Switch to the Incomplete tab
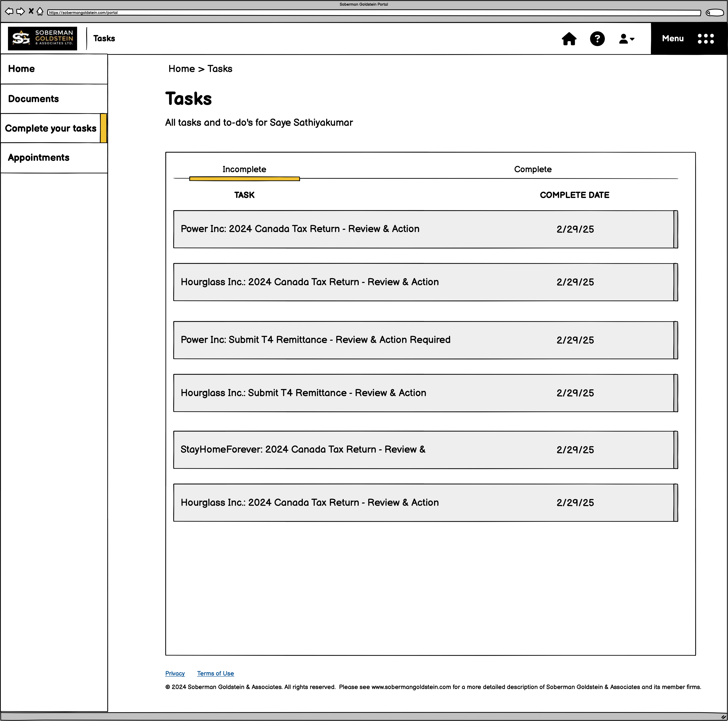 tap(244, 170)
